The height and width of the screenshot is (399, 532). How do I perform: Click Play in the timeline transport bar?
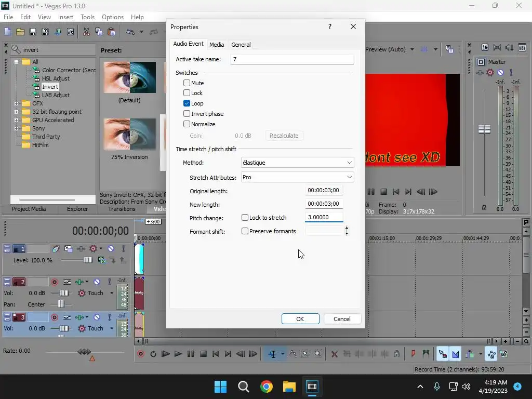178,354
